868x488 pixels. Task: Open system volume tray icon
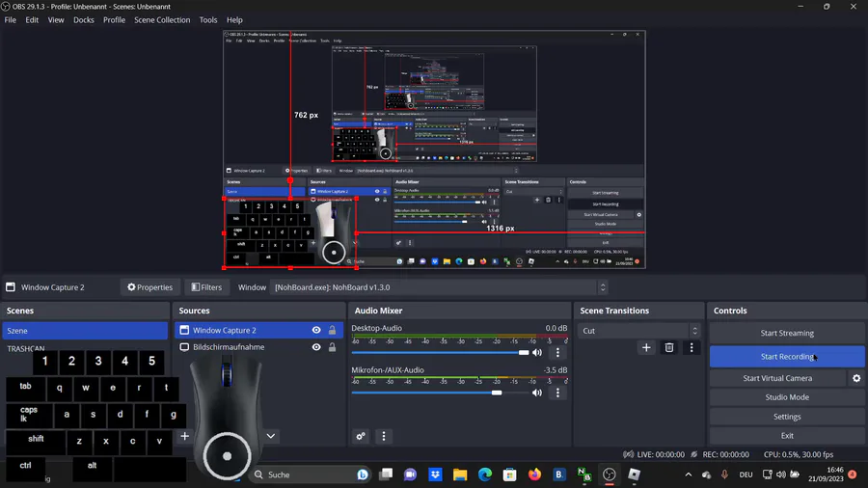(781, 474)
